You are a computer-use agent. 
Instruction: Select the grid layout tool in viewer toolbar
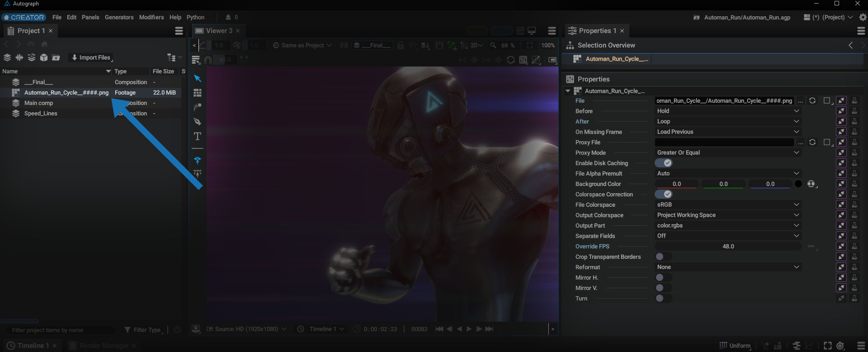point(198,93)
